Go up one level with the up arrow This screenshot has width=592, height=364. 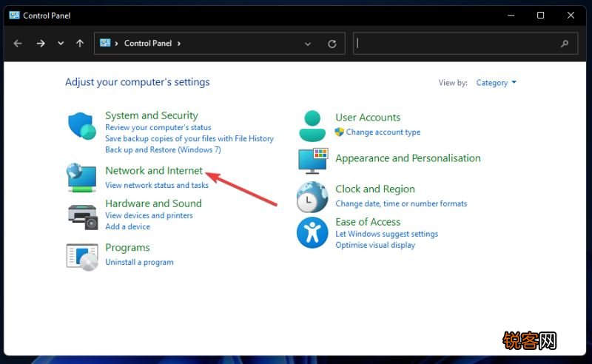(80, 44)
